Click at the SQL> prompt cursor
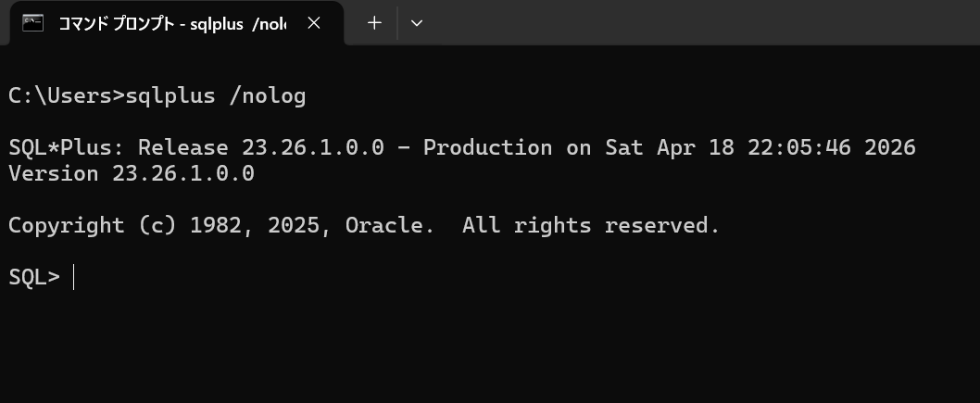 (x=73, y=277)
